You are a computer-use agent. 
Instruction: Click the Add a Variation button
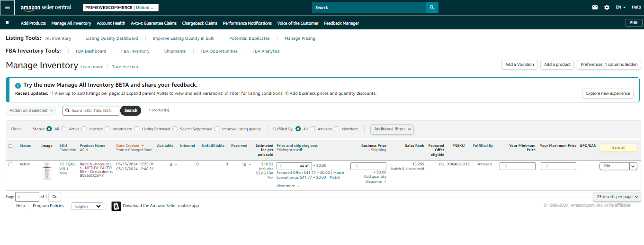click(x=519, y=64)
